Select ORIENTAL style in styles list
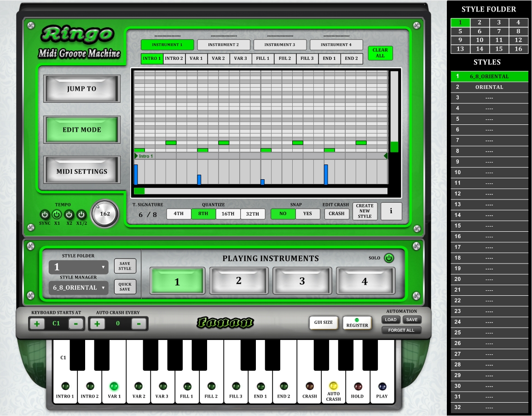 (489, 87)
